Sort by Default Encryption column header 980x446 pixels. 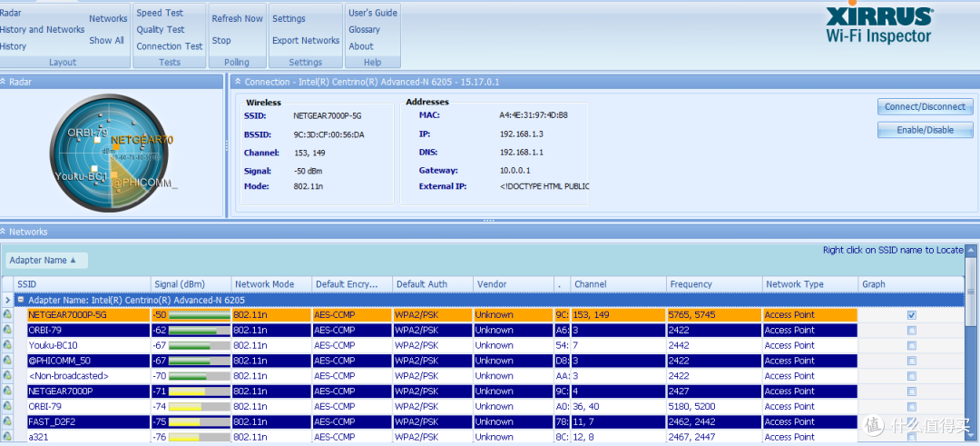click(x=352, y=284)
